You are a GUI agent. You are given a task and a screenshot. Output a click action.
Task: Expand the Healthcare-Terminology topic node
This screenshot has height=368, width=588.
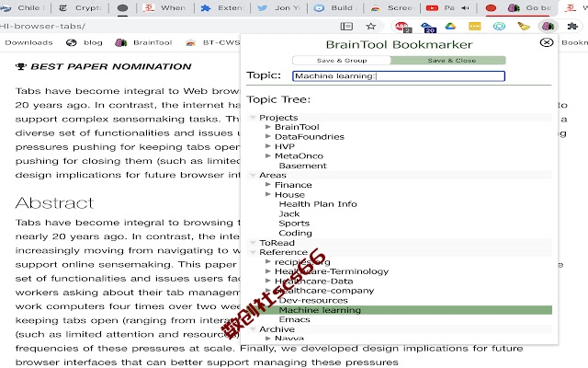pyautogui.click(x=268, y=271)
